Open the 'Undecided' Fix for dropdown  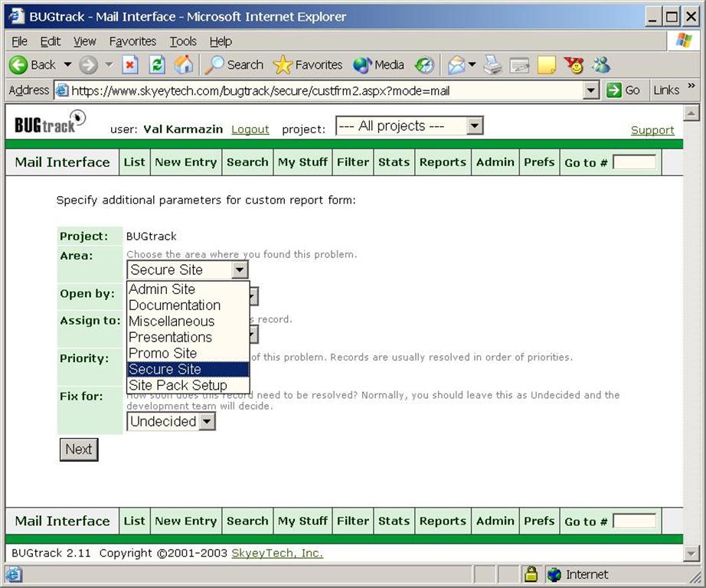(x=207, y=421)
